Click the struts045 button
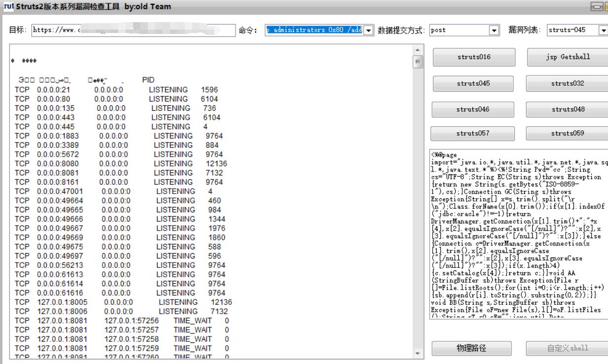Image resolution: width=608 pixels, height=364 pixels. coord(473,84)
